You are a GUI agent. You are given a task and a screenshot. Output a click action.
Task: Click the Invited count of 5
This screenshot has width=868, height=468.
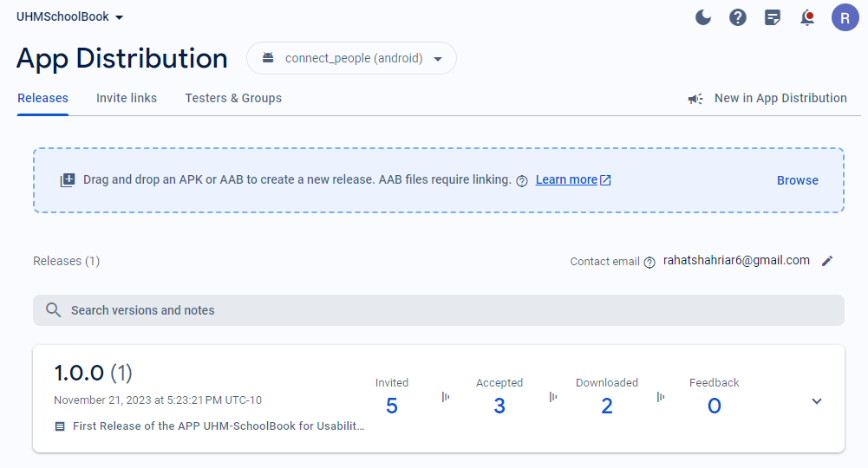392,406
